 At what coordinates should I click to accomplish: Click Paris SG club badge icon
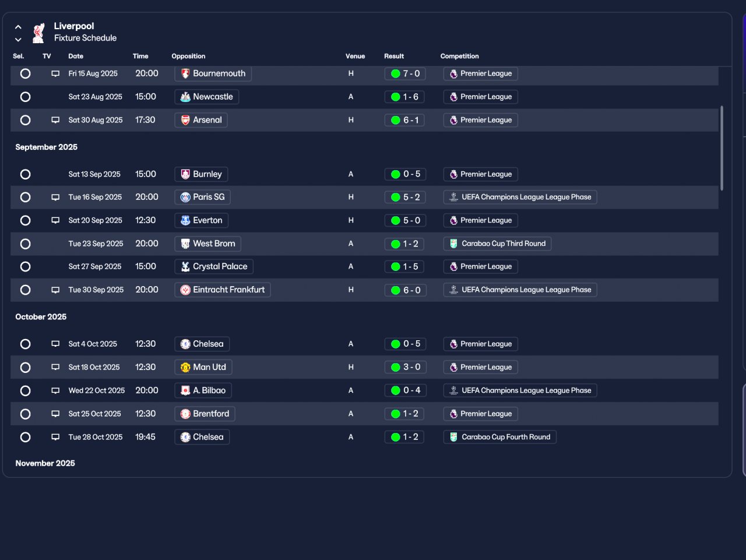pyautogui.click(x=185, y=197)
